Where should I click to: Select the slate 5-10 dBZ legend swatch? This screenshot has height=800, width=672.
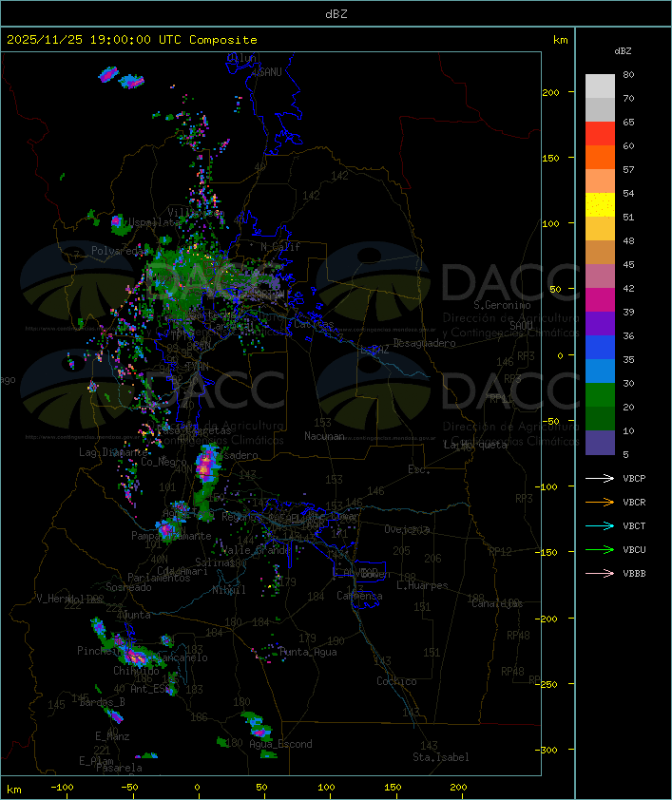(x=600, y=443)
